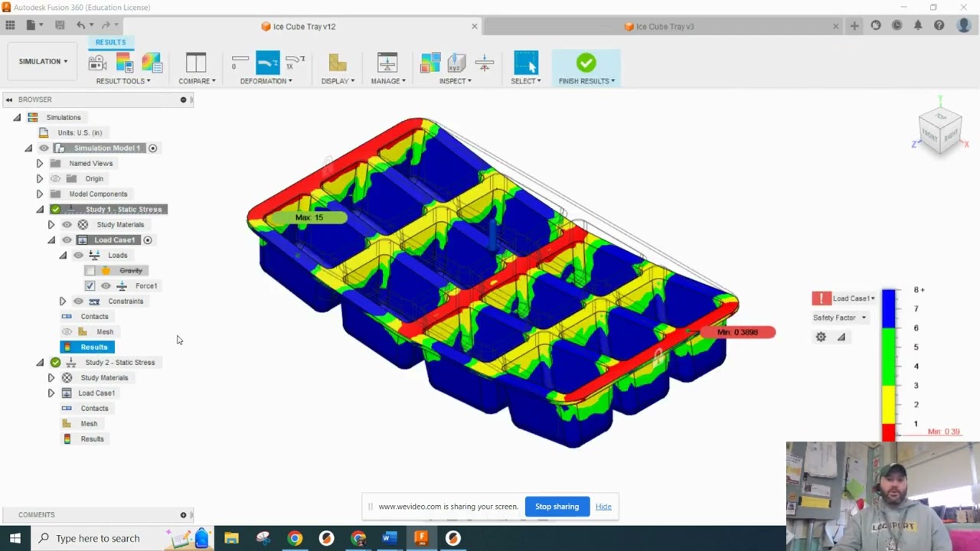Open the data panel grid icon
The image size is (980, 551).
(10, 25)
